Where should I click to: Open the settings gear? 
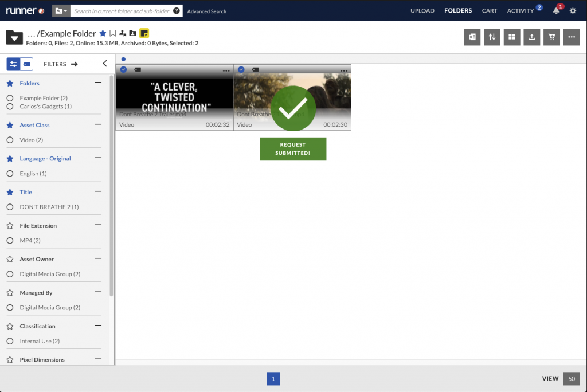[573, 11]
